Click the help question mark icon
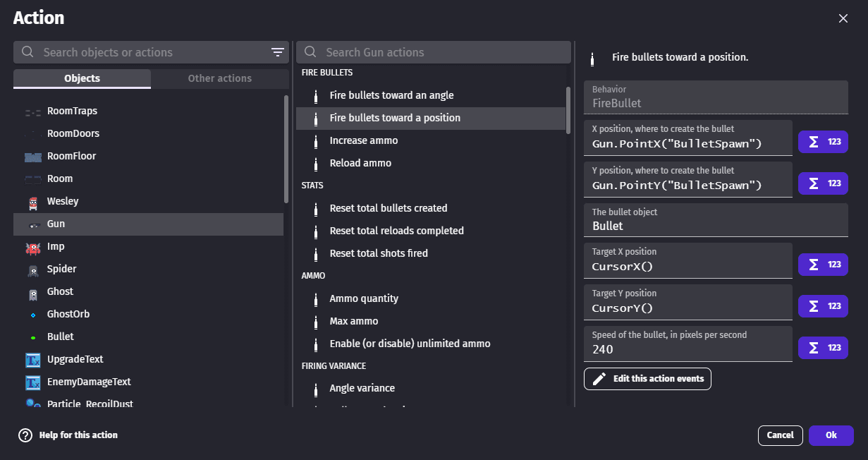Screen dimensions: 868x460 click(25, 435)
